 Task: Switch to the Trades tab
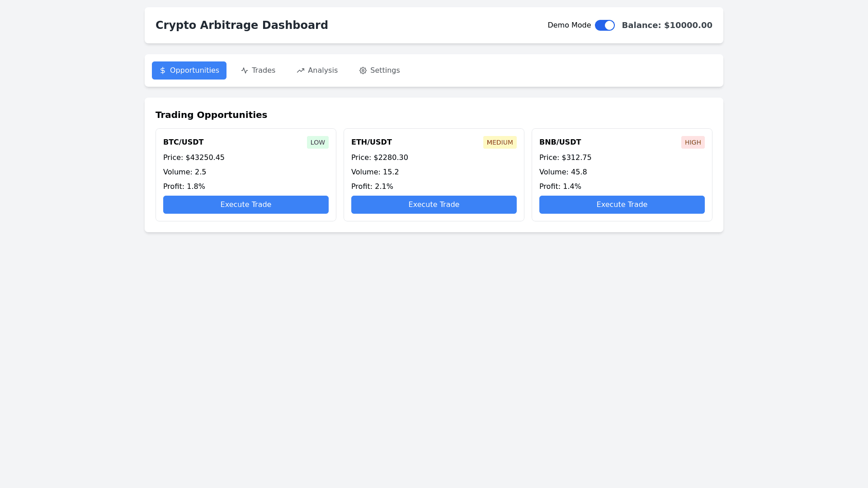pyautogui.click(x=258, y=70)
